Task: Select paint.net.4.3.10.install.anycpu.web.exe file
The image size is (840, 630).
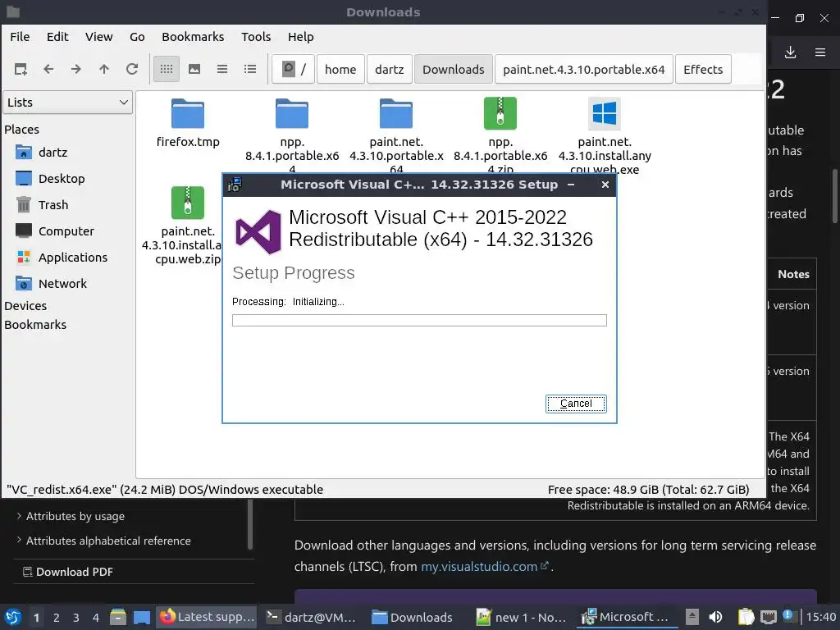Action: [605, 135]
